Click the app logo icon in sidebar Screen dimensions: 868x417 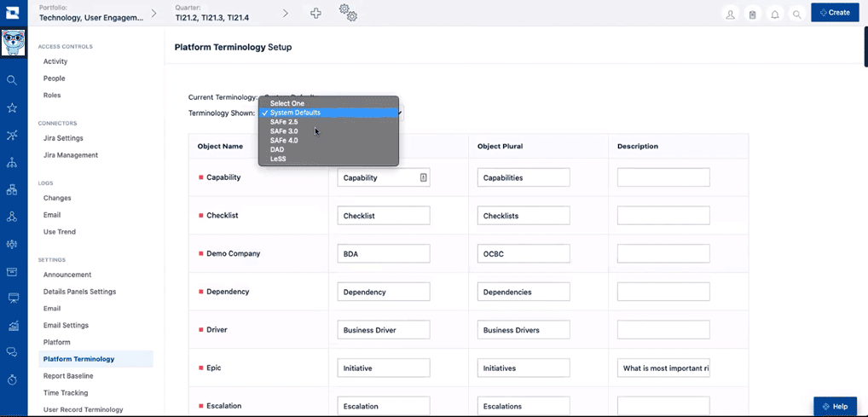(12, 12)
